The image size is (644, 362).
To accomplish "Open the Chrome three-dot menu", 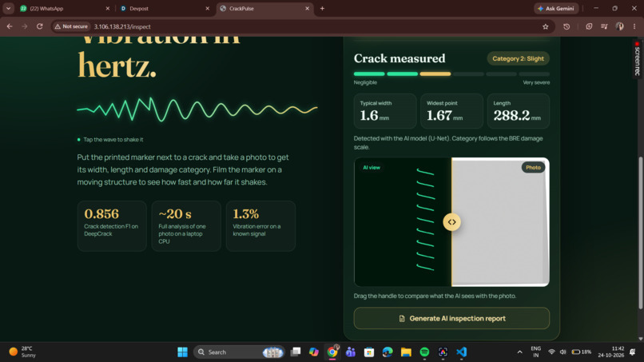I will click(x=634, y=26).
